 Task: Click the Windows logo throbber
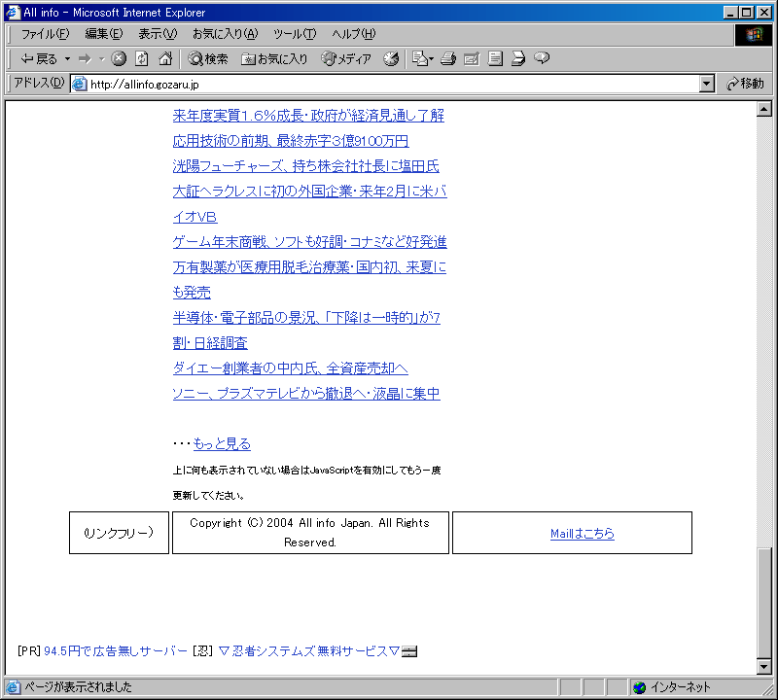coord(753,34)
